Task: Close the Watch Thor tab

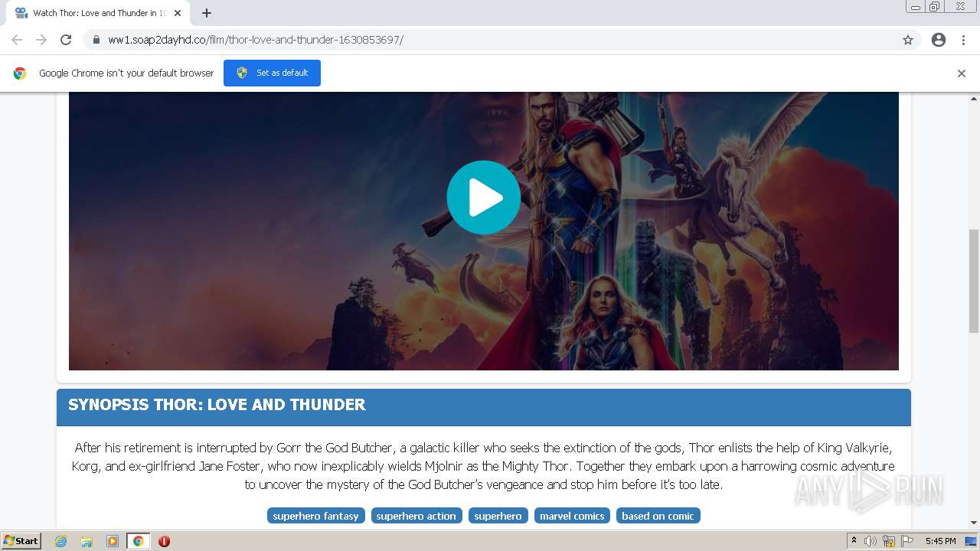Action: tap(178, 13)
